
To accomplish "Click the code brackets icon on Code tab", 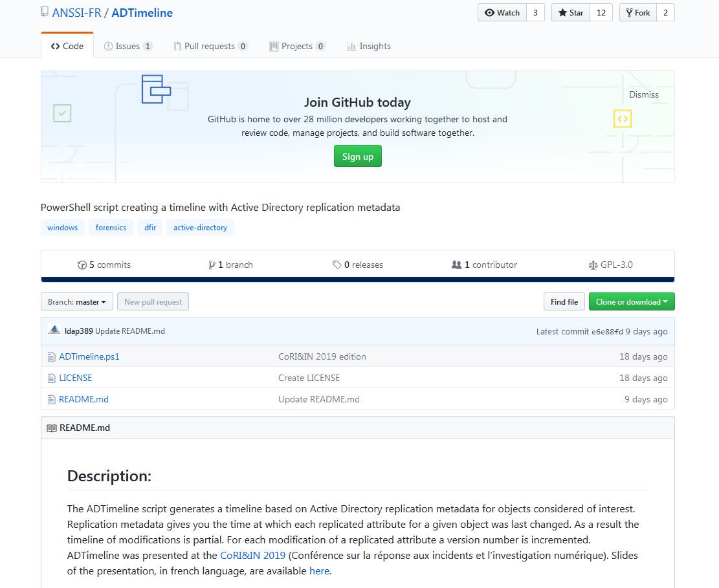I will [x=56, y=46].
